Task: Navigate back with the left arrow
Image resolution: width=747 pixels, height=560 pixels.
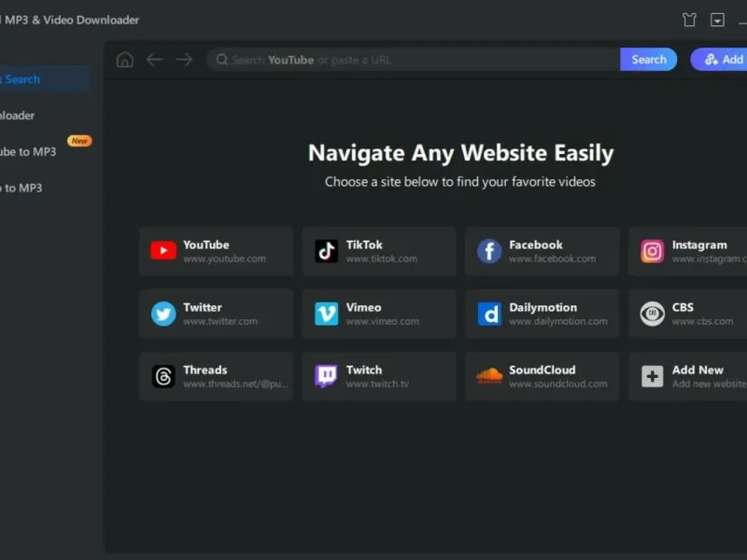Action: [x=154, y=60]
